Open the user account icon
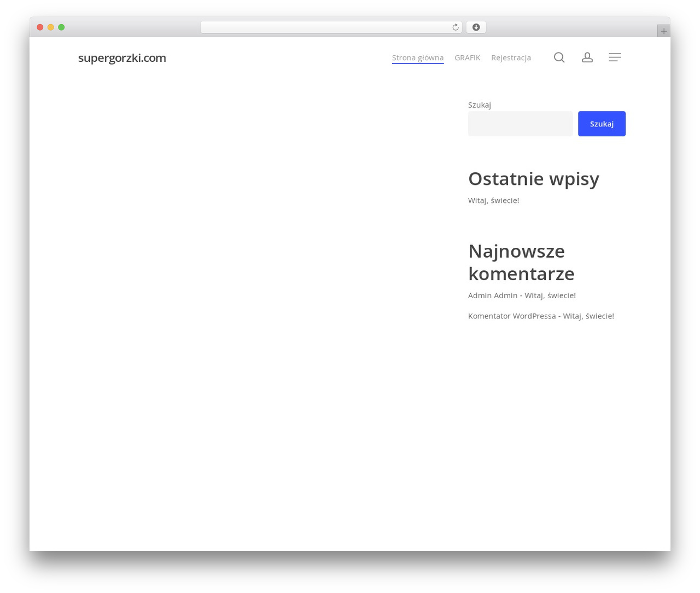700x593 pixels. (x=587, y=57)
